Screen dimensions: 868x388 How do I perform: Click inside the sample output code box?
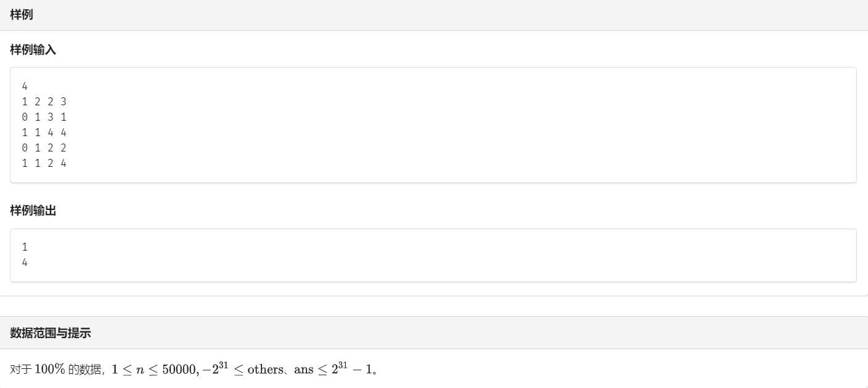(x=433, y=256)
